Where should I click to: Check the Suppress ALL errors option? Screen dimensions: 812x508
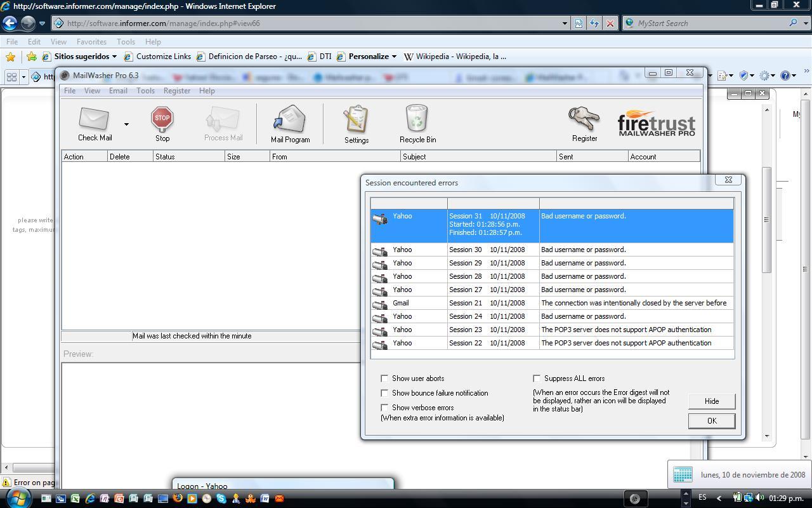(x=537, y=378)
